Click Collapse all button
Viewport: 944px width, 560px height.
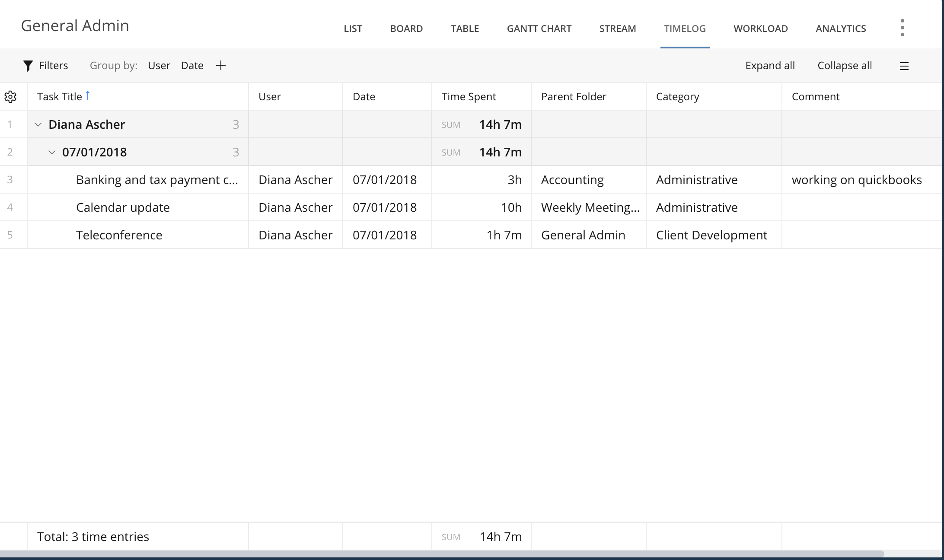coord(844,66)
